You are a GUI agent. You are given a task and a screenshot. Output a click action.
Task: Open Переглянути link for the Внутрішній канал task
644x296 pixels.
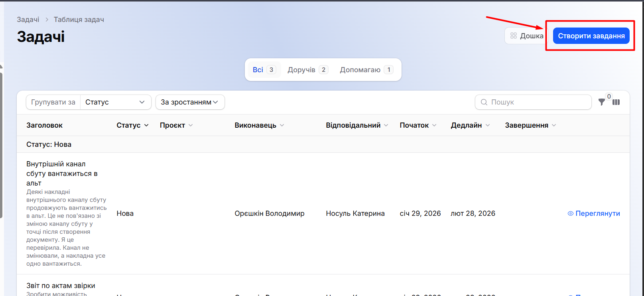click(594, 213)
